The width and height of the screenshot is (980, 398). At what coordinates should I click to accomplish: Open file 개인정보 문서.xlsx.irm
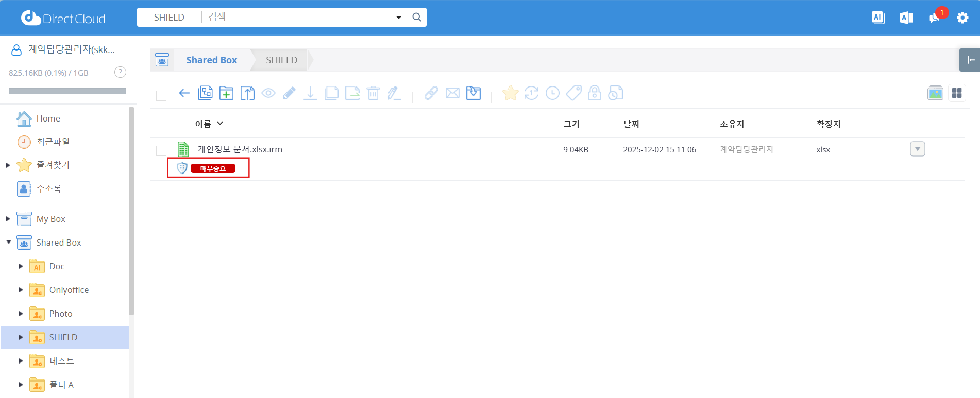(240, 149)
